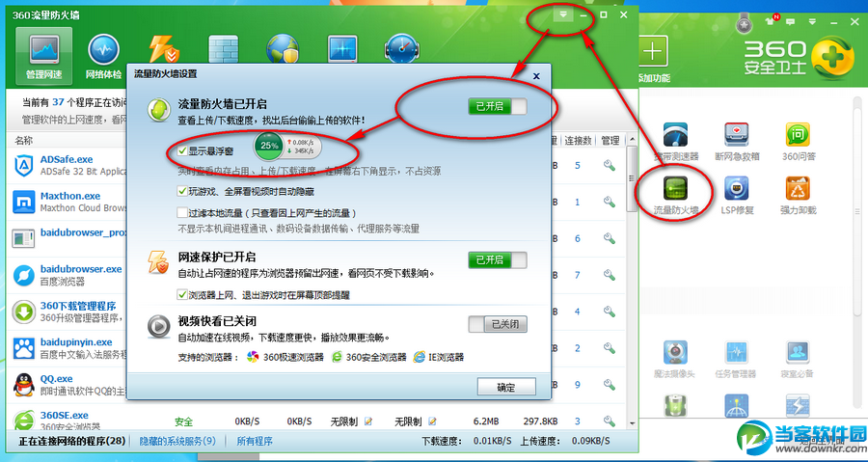Image resolution: width=868 pixels, height=462 pixels.
Task: Switch to 隐藏的系统服务(9) tab
Action: (177, 441)
